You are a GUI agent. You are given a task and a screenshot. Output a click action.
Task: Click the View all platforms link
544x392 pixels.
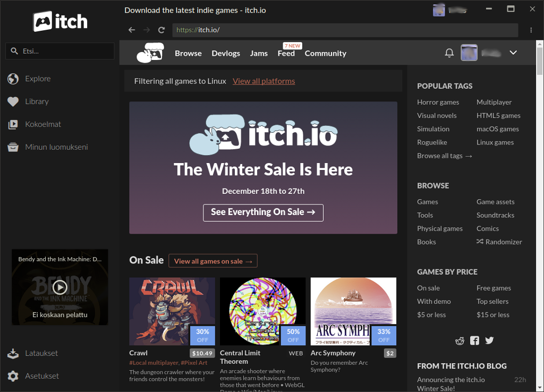pos(263,81)
